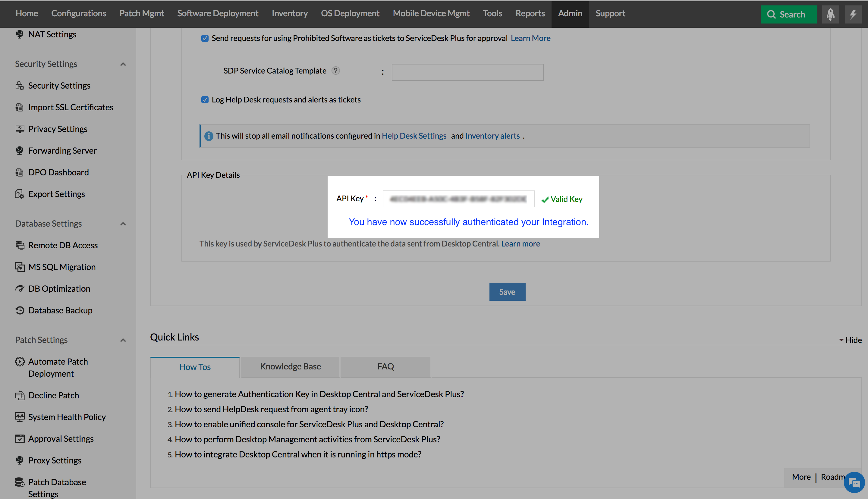
Task: Click the Import SSL Certificates icon
Action: 20,107
